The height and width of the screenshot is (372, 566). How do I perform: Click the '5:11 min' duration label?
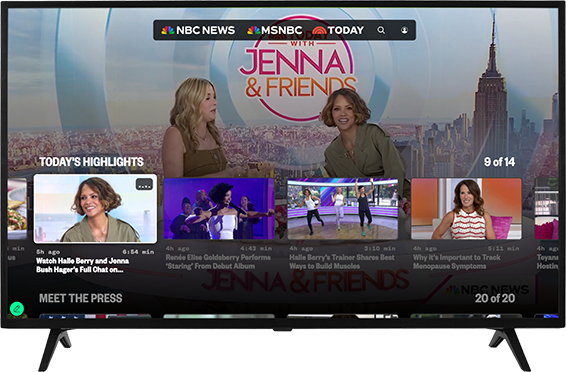coord(504,249)
